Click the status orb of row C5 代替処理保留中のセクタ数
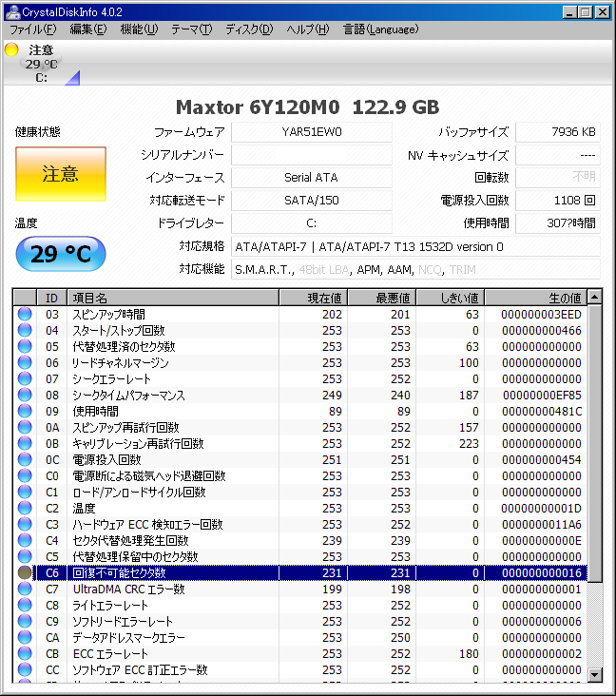The height and width of the screenshot is (696, 616). pyautogui.click(x=25, y=556)
